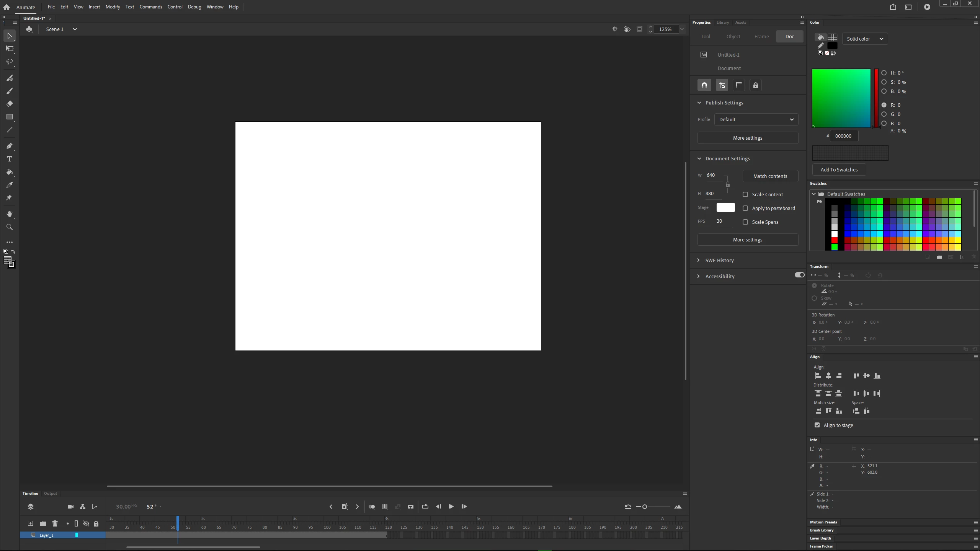
Task: Select the Eyedropper tool
Action: pyautogui.click(x=10, y=185)
